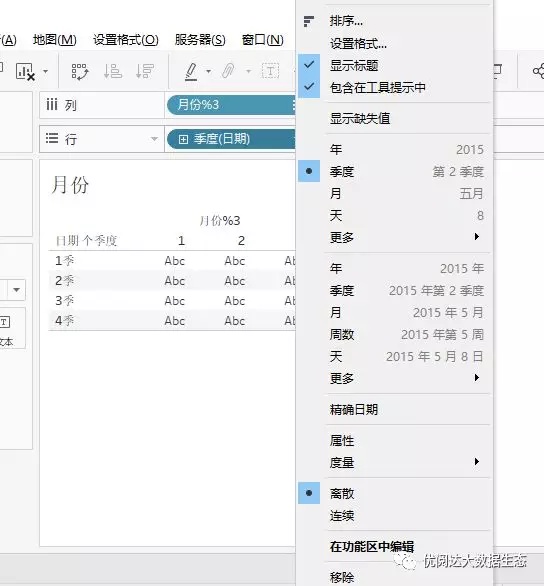
Task: Open dropdown next to the clear sheet icon
Action: tap(46, 71)
